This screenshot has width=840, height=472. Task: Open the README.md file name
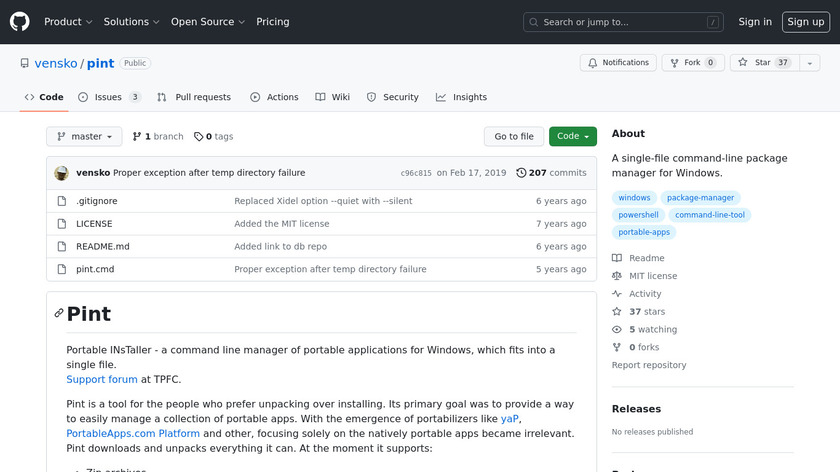[103, 246]
